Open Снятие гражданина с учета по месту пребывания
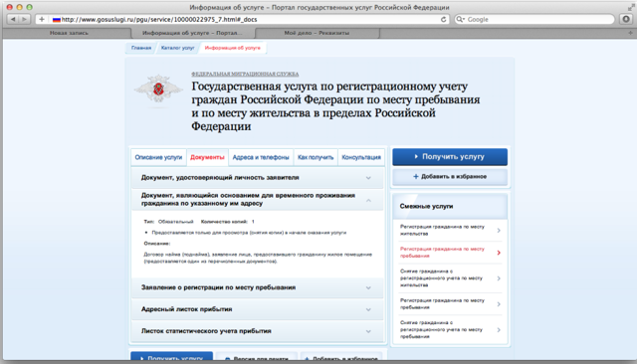Image resolution: width=637 pixels, height=364 pixels. (441, 329)
